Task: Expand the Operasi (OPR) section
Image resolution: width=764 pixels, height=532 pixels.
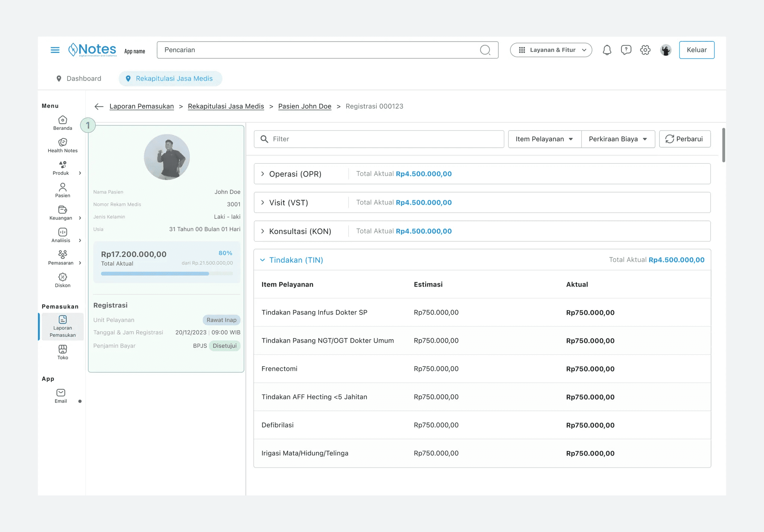Action: 263,174
